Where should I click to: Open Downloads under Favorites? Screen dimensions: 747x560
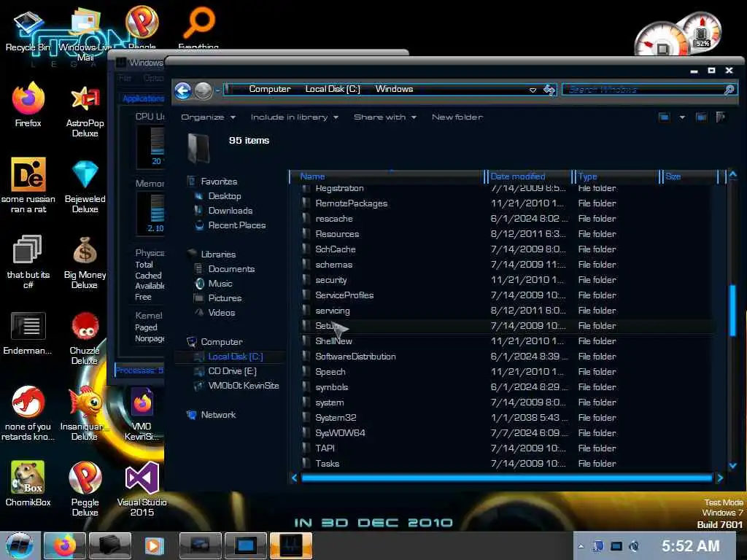point(230,211)
